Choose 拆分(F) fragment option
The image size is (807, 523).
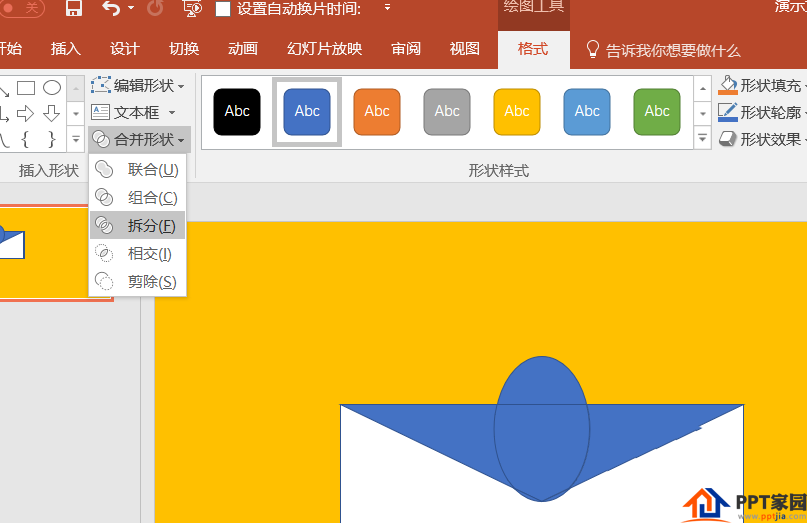click(x=137, y=225)
